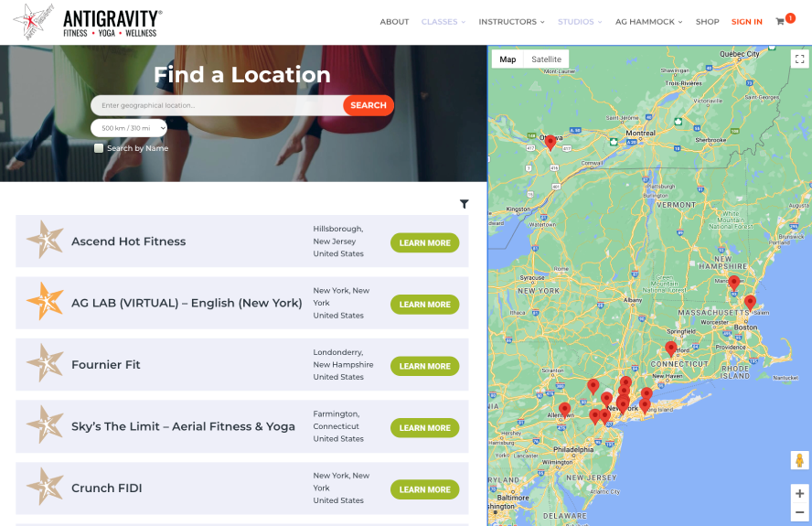Expand the Instructors menu
812x526 pixels.
pyautogui.click(x=511, y=22)
